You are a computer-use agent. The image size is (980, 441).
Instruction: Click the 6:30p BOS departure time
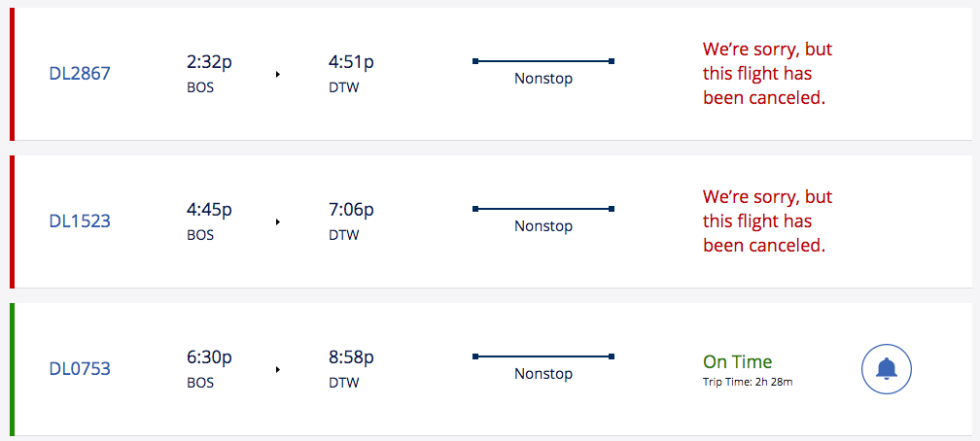coord(209,369)
